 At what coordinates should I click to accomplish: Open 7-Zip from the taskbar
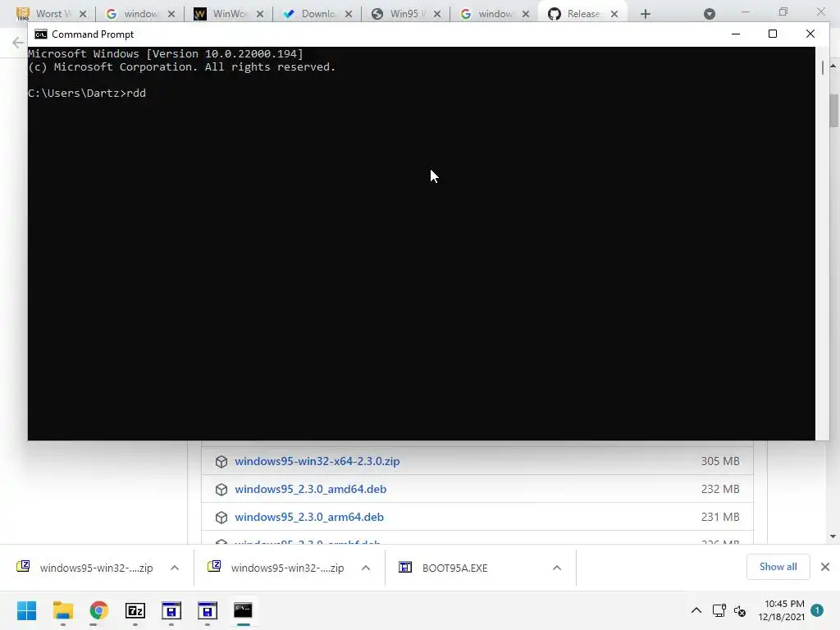pos(135,610)
